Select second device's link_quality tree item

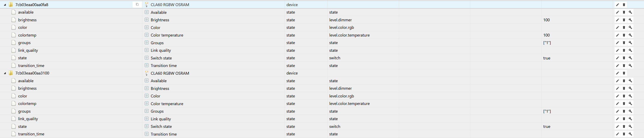[x=28, y=119]
